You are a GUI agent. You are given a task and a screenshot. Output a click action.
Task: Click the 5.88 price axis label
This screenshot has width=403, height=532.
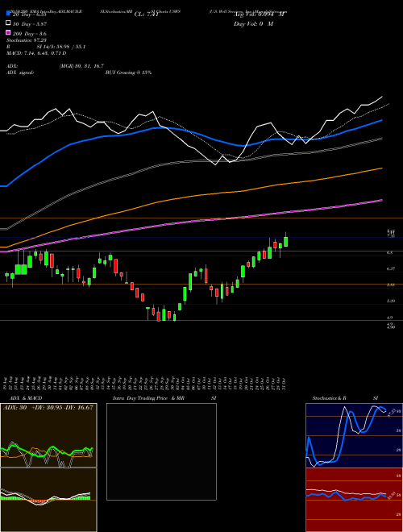390,285
